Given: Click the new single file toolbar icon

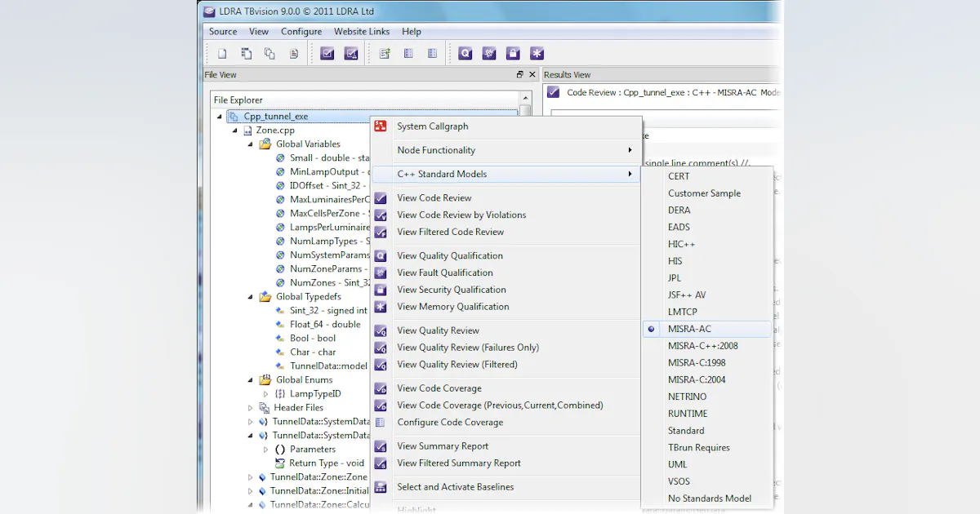Looking at the screenshot, I should (x=222, y=54).
